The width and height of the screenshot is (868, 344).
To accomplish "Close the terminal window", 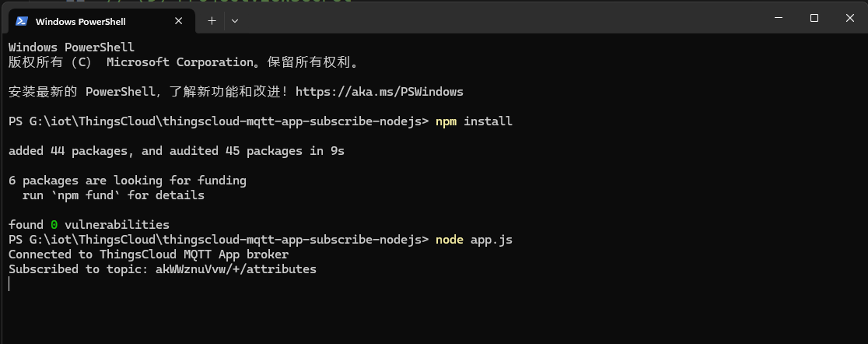I will [x=850, y=18].
